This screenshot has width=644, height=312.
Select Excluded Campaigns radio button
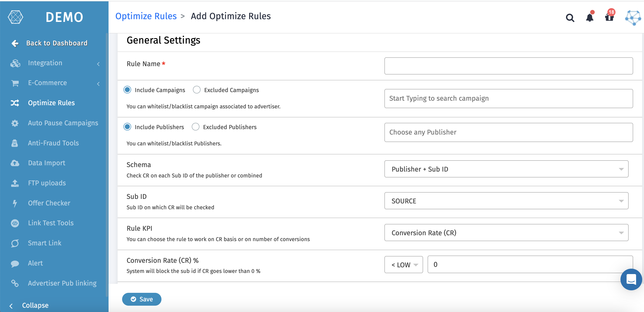coord(197,90)
